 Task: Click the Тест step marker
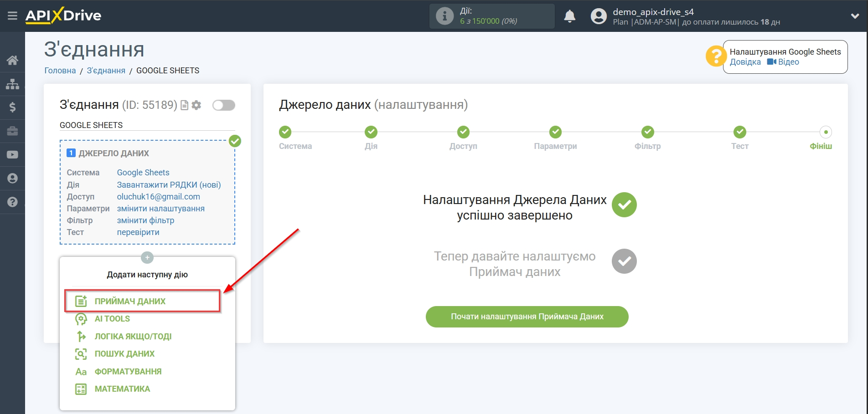740,132
